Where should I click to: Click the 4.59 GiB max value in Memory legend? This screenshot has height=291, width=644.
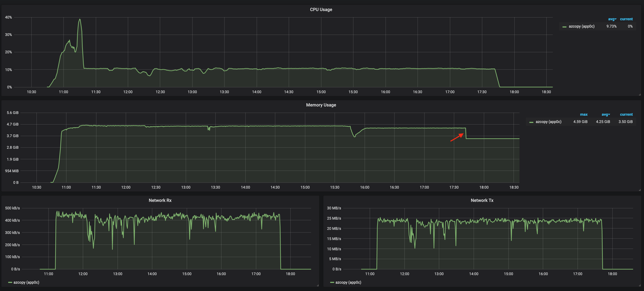[580, 122]
